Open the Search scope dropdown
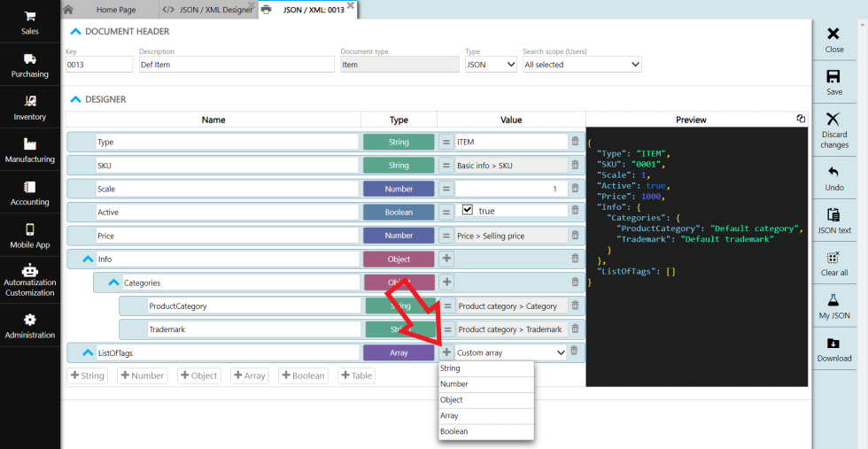This screenshot has width=868, height=449. [583, 65]
